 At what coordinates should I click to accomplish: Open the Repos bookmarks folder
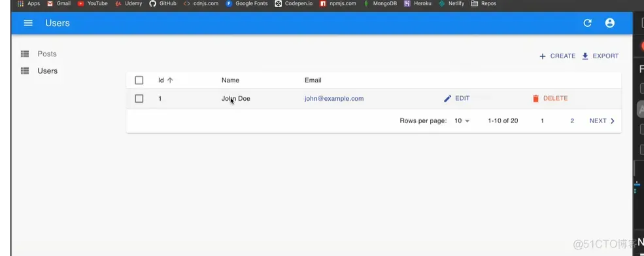click(483, 3)
